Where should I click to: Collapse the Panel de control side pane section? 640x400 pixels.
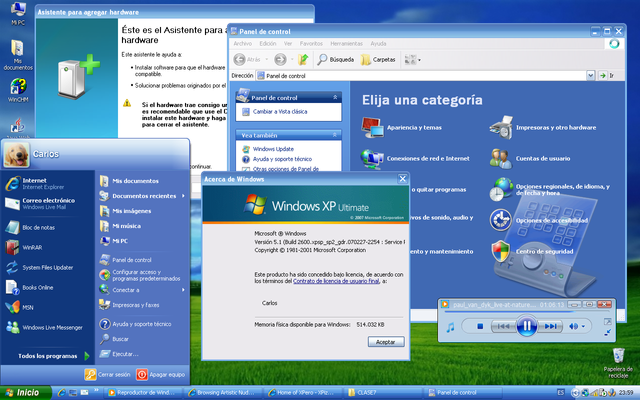coord(335,98)
